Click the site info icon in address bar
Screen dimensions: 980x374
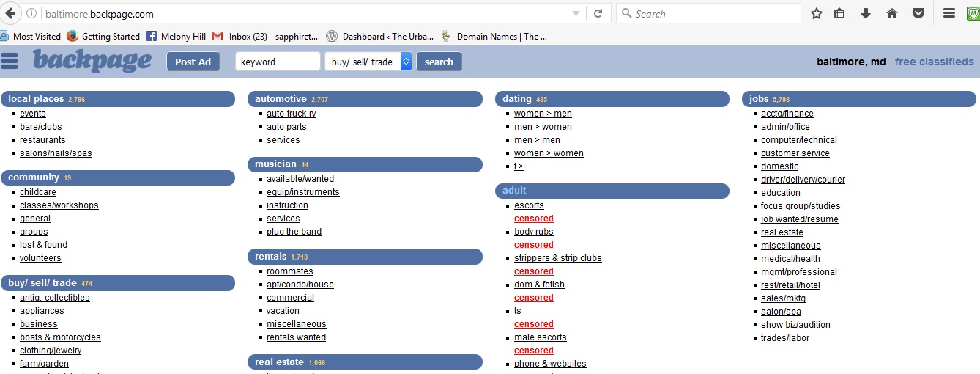pos(31,14)
